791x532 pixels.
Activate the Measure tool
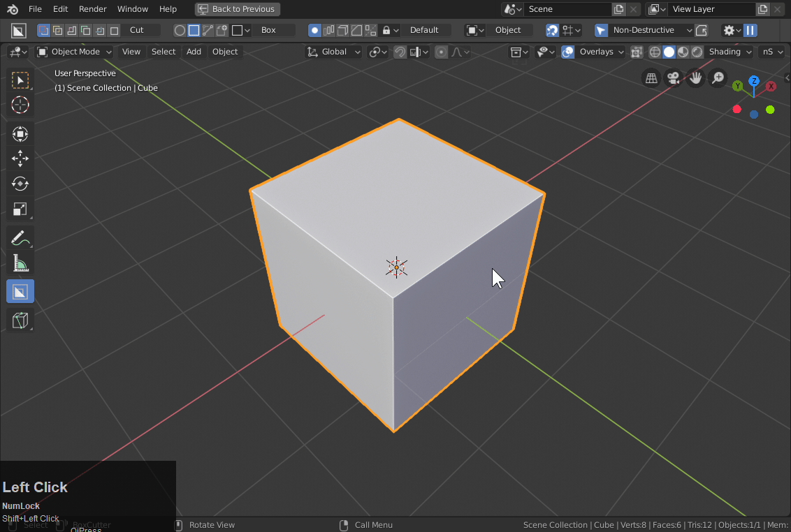click(20, 264)
